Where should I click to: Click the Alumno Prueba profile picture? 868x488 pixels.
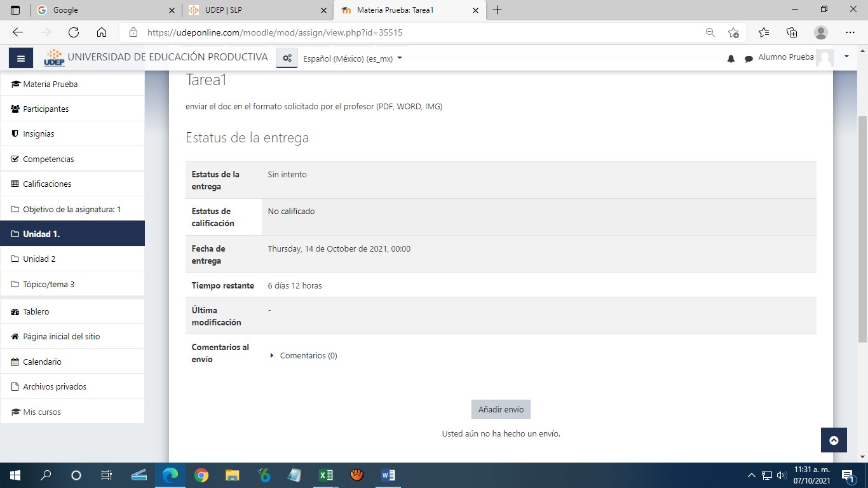825,58
